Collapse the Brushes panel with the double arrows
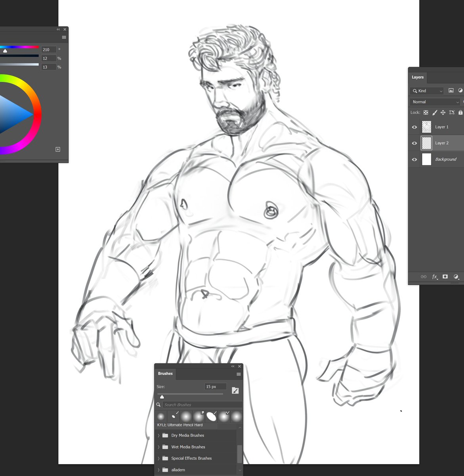 (233, 367)
